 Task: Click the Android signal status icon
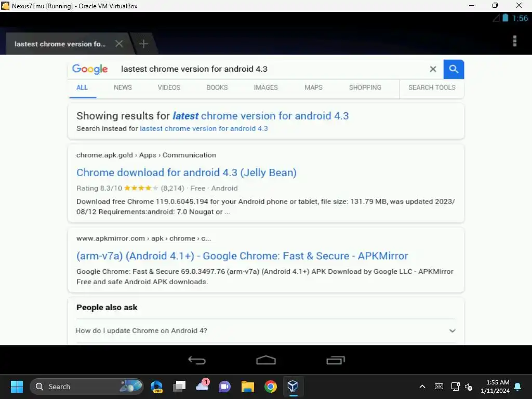click(x=496, y=18)
